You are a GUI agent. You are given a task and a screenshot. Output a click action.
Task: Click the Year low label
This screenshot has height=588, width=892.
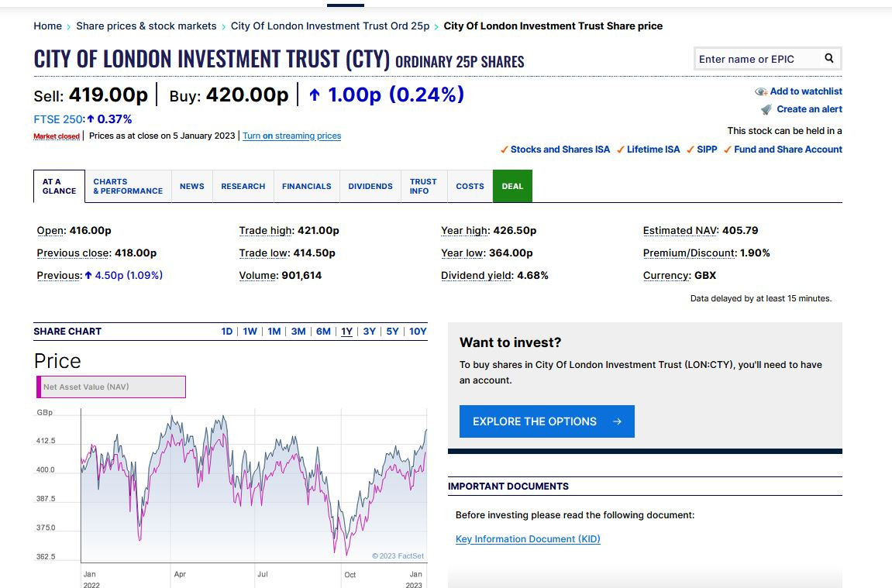coord(463,253)
